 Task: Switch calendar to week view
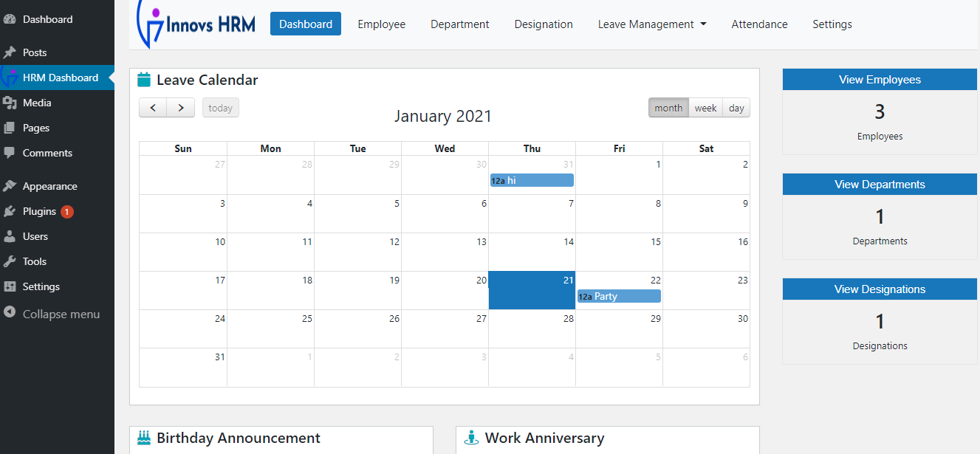(x=705, y=108)
